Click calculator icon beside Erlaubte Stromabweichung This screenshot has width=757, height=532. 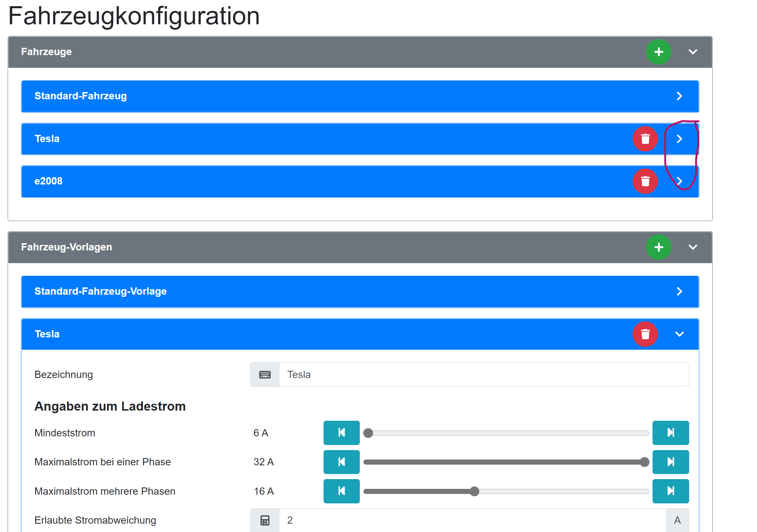[265, 520]
